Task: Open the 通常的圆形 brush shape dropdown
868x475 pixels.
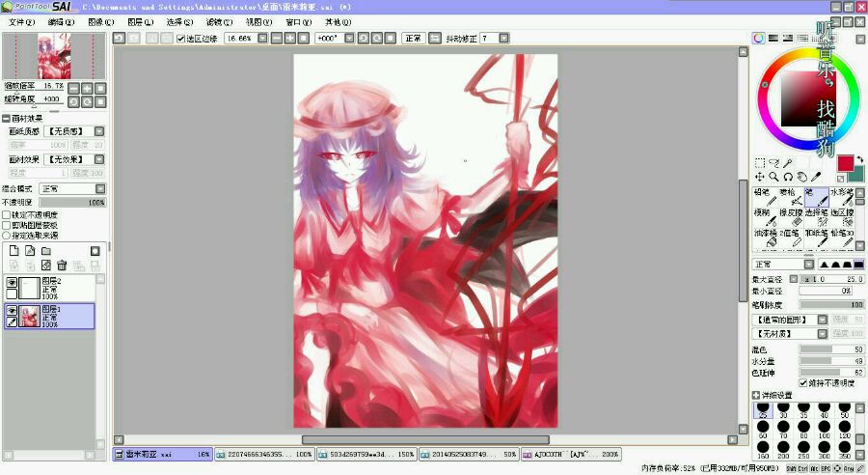Action: (x=822, y=320)
